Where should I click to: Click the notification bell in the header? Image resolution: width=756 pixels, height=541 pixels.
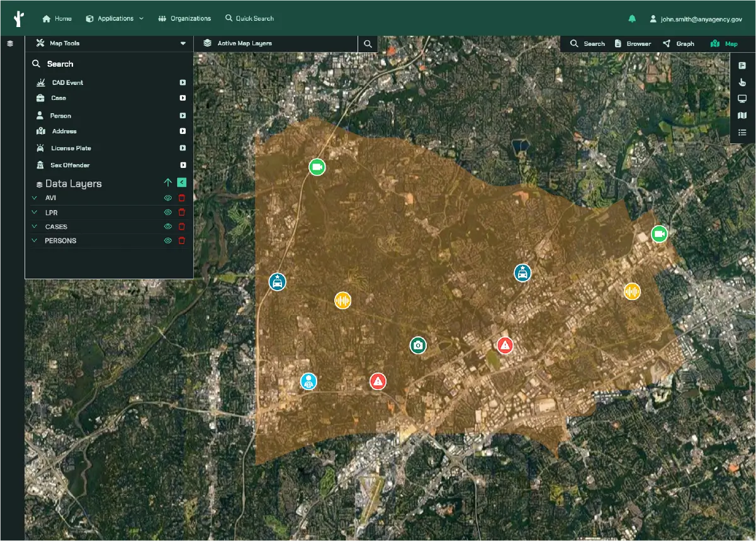[x=633, y=18]
